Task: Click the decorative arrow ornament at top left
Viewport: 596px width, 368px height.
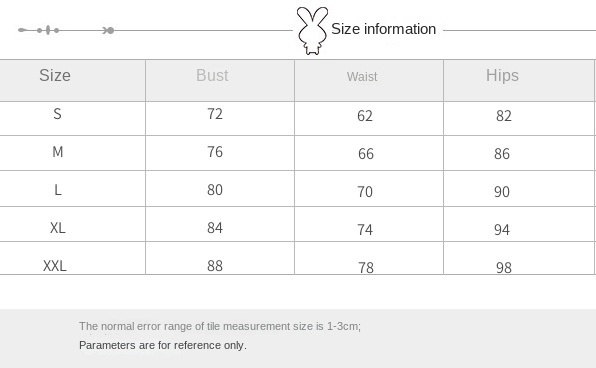Action: tap(66, 30)
